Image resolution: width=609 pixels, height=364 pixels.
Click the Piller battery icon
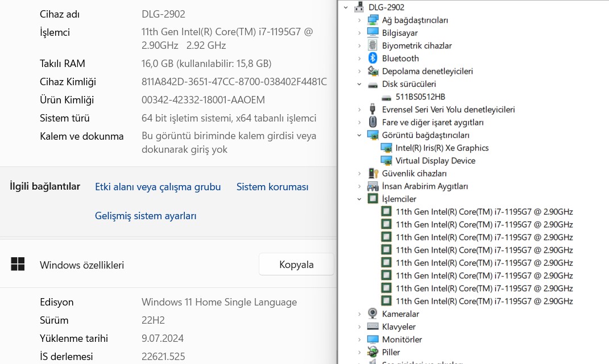pyautogui.click(x=373, y=352)
